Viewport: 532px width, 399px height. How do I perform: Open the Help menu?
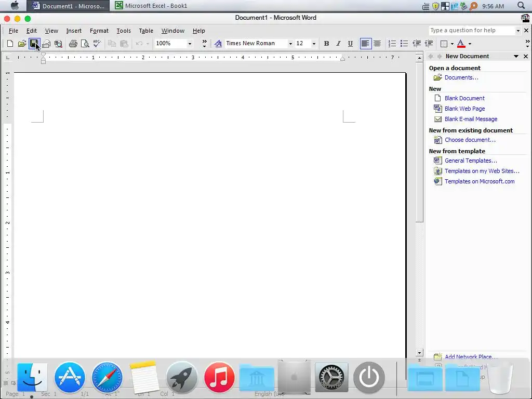[x=199, y=31]
